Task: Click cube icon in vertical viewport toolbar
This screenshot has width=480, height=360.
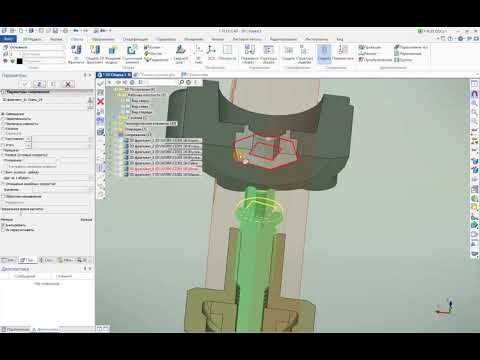Action: point(100,132)
